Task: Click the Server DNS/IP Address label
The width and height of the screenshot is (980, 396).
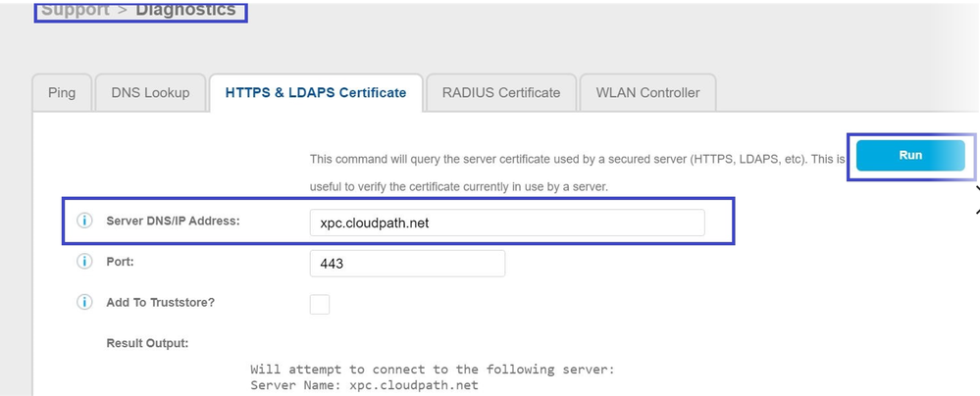Action: 173,221
